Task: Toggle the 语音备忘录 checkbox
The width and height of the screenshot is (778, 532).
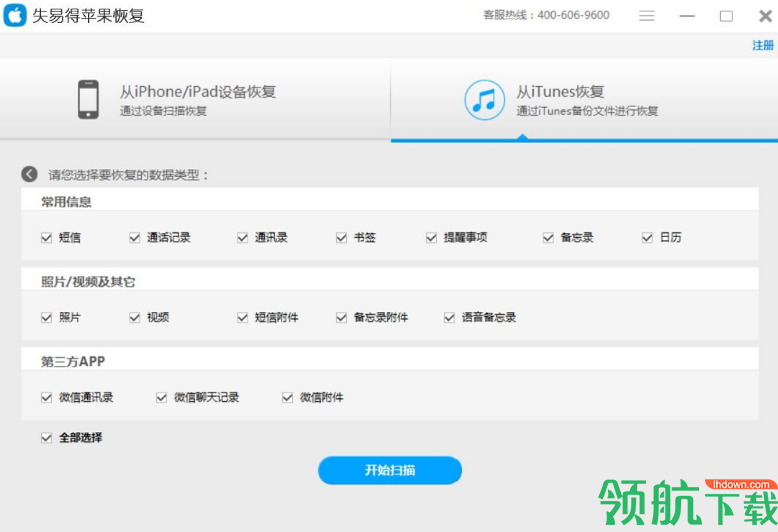Action: point(450,318)
